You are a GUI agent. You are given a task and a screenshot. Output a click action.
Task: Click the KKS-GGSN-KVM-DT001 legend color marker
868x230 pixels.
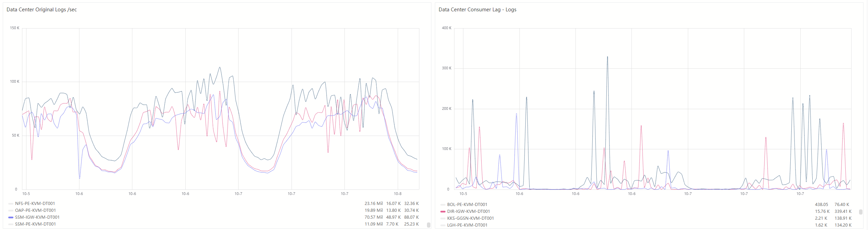[x=443, y=218]
